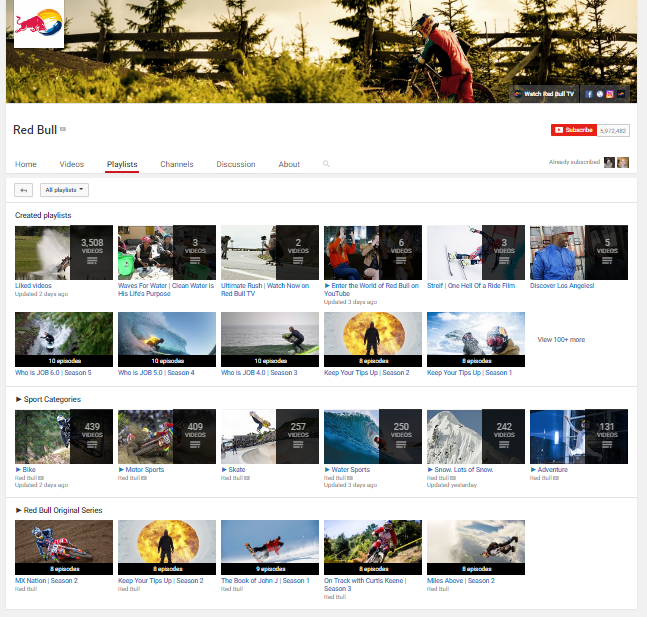Open Who is JOB 4.0 Season 3 title
Screen dimensions: 647x617
[x=259, y=373]
